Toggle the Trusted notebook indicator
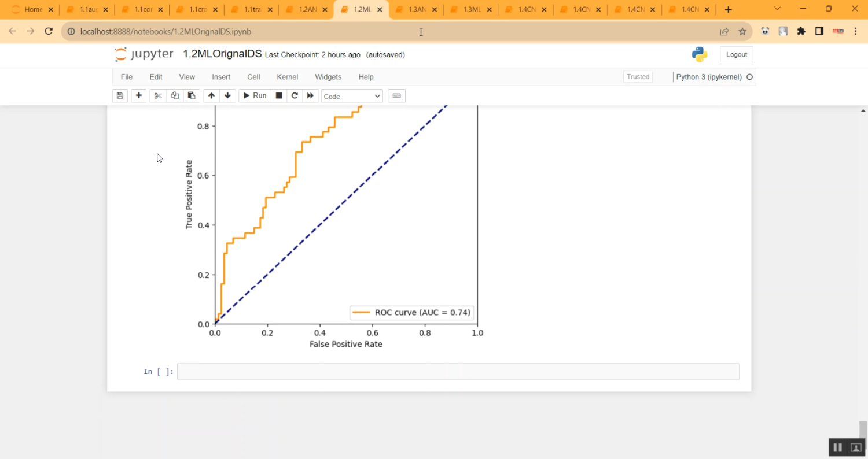 [x=638, y=77]
